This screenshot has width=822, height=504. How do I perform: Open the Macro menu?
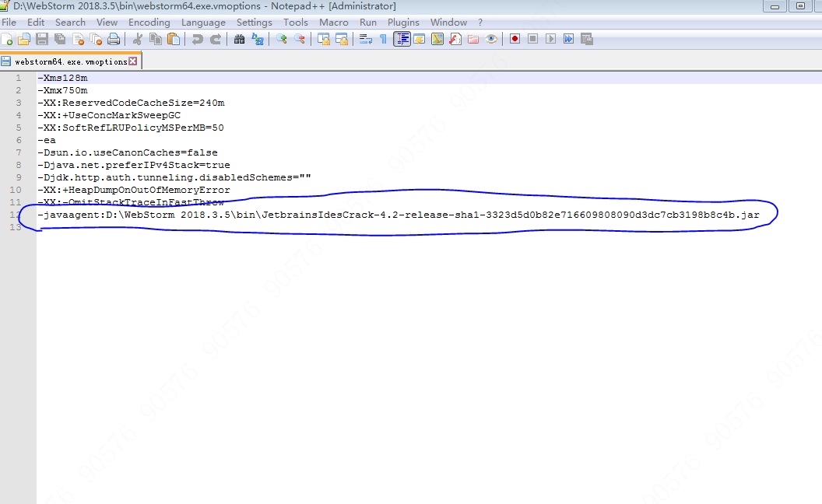point(334,23)
